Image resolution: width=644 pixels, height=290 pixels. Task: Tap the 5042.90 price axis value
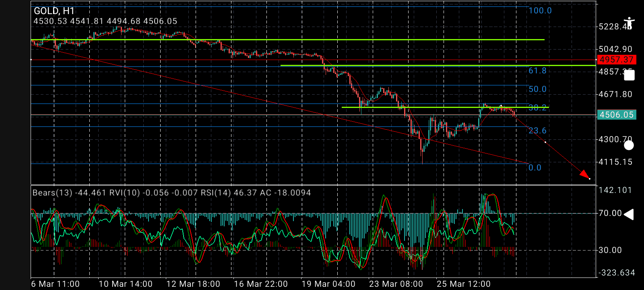click(615, 49)
